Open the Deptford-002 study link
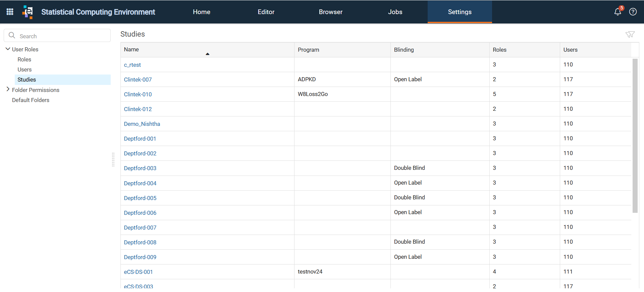The height and width of the screenshot is (292, 644). (x=140, y=153)
